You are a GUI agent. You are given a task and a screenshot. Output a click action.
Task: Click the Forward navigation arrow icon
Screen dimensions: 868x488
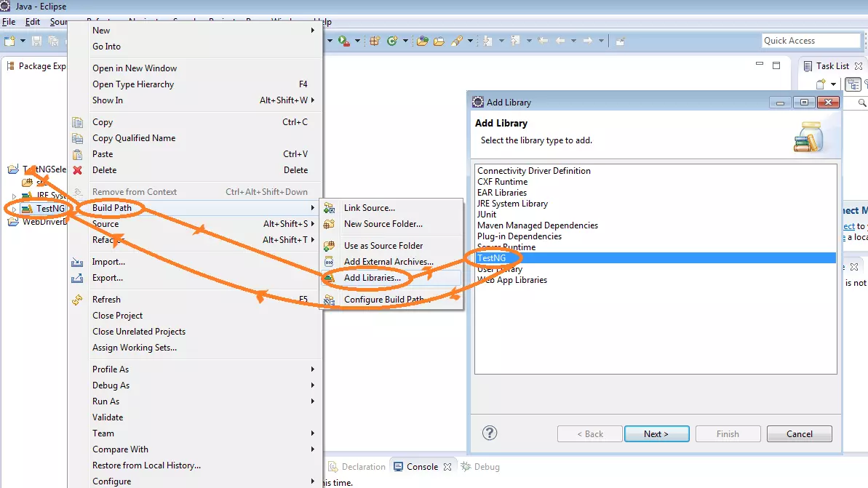pos(588,41)
